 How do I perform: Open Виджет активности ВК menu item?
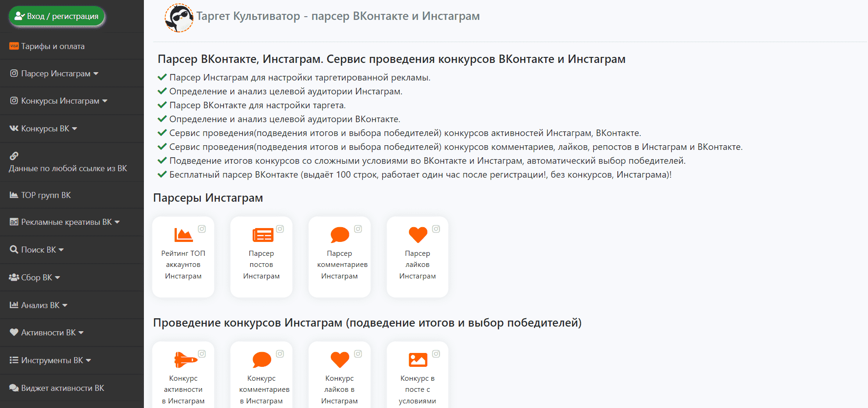(62, 388)
